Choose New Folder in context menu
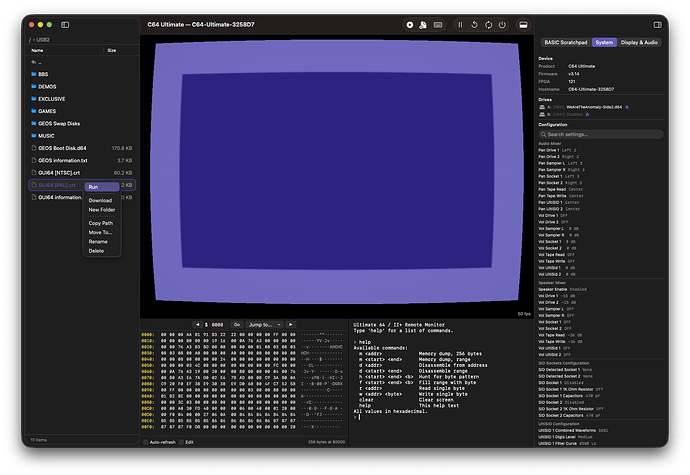This screenshot has width=690, height=475. 102,210
